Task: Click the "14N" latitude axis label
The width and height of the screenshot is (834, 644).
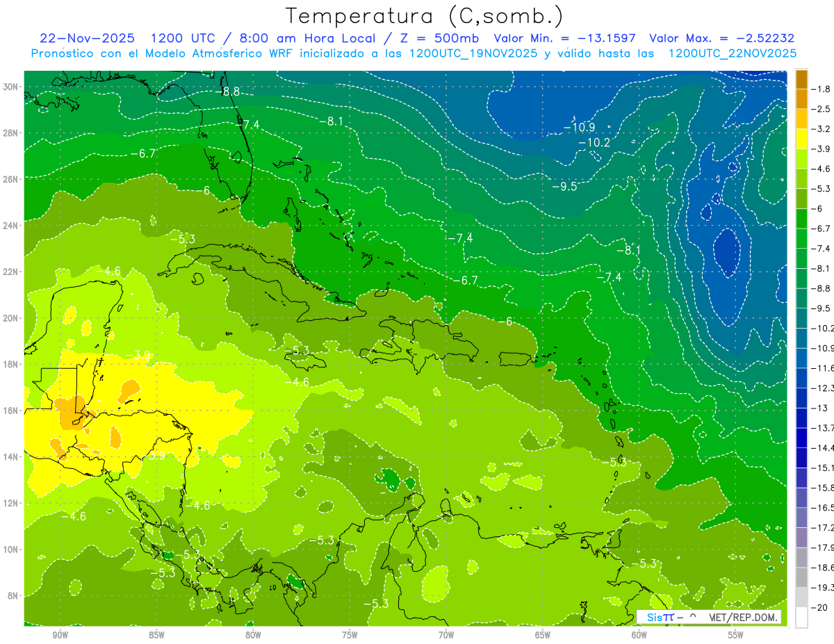Action: click(10, 457)
